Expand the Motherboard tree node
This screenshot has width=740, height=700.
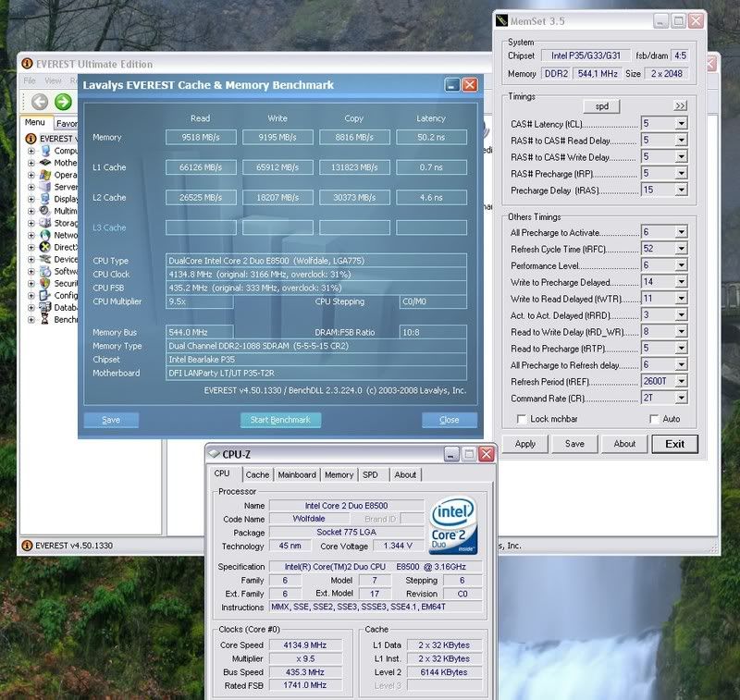click(x=31, y=163)
